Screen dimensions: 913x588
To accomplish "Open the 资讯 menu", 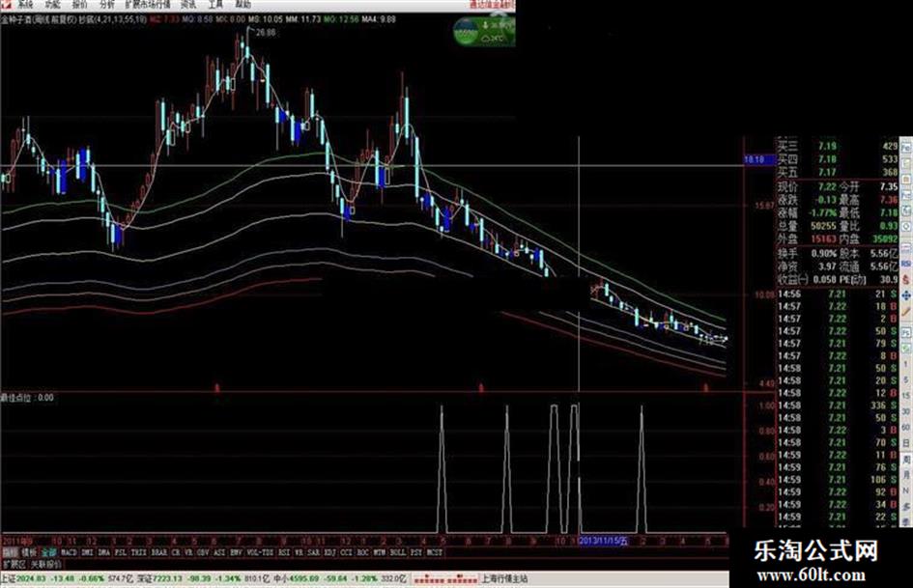I will [x=188, y=4].
